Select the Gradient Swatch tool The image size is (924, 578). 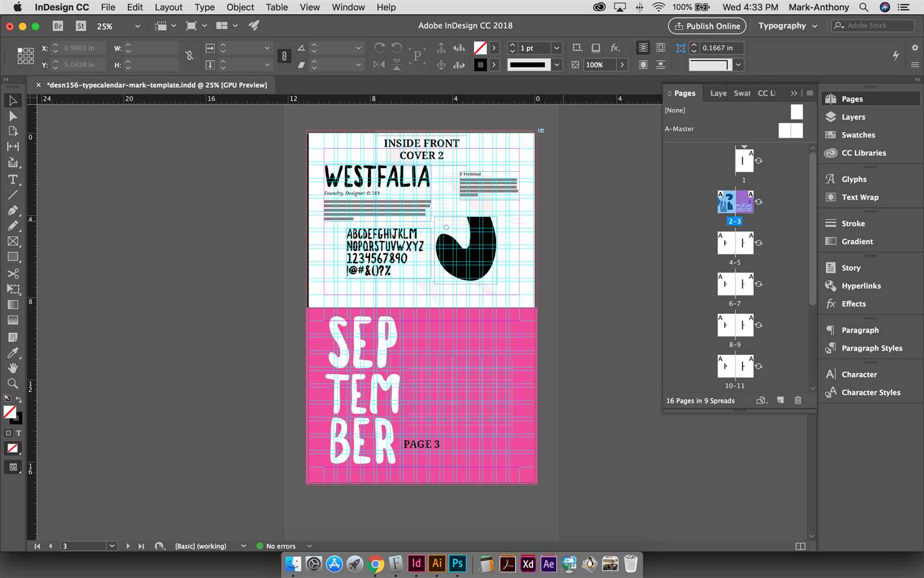pyautogui.click(x=13, y=305)
